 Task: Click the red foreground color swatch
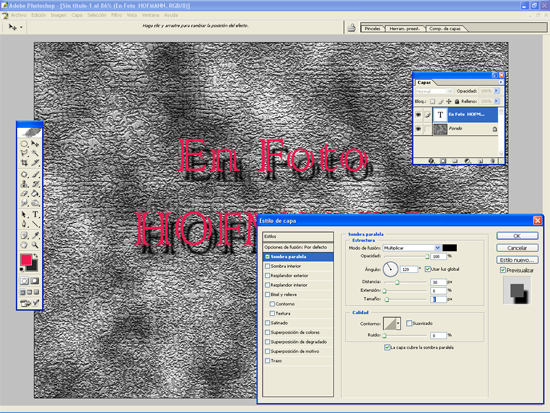[26, 260]
